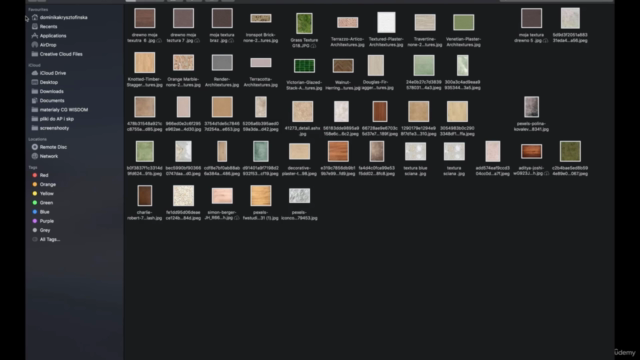Select Network under Locations
Image resolution: width=640 pixels, height=360 pixels.
click(45, 156)
